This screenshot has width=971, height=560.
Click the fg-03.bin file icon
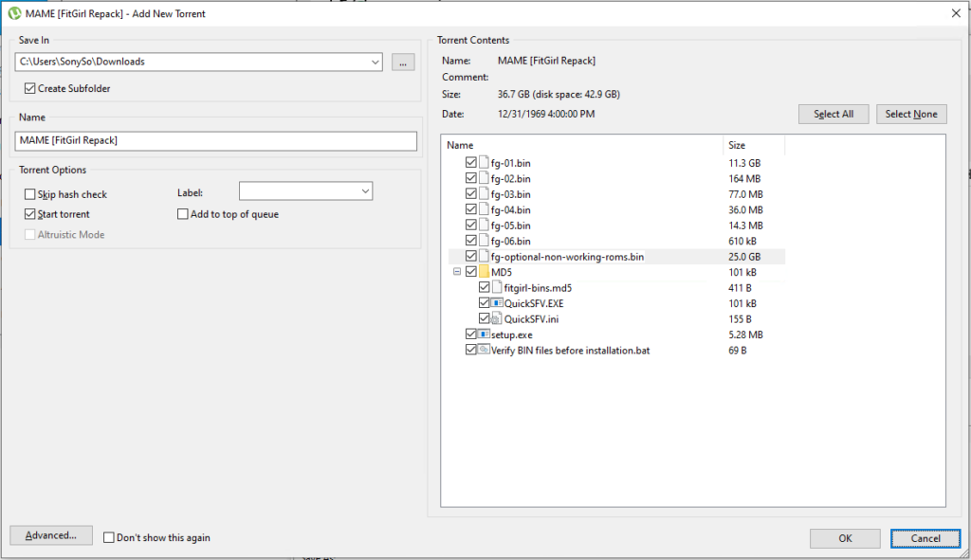pyautogui.click(x=484, y=193)
